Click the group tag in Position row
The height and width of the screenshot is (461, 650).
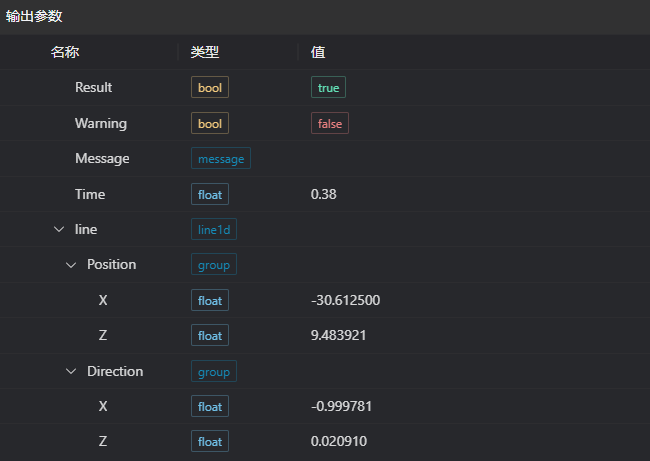click(214, 265)
